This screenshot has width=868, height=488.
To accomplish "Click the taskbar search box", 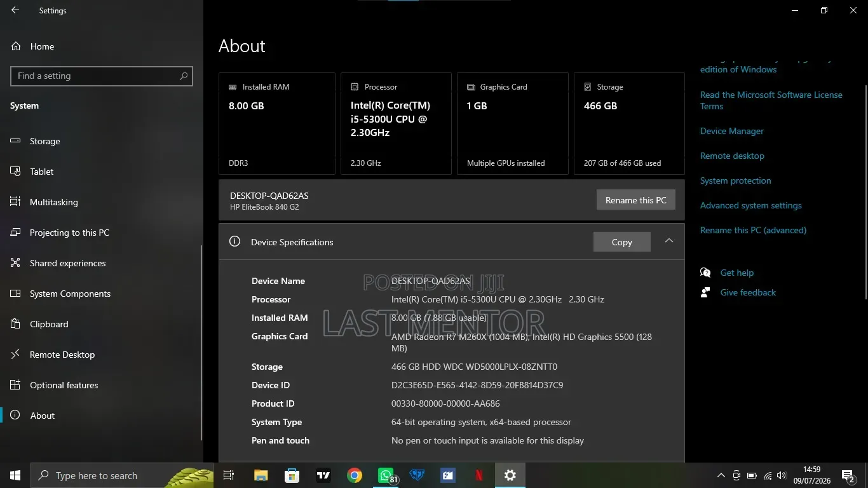I will coord(122,475).
